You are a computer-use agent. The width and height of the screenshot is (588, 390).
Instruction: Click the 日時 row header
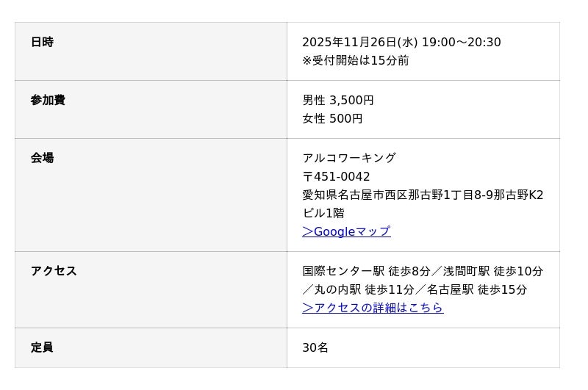42,43
